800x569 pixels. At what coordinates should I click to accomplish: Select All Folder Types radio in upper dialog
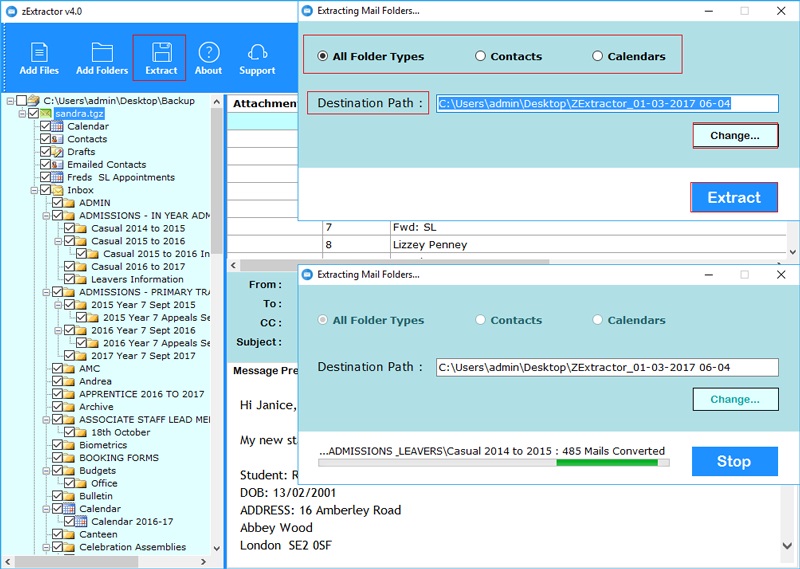tap(322, 56)
